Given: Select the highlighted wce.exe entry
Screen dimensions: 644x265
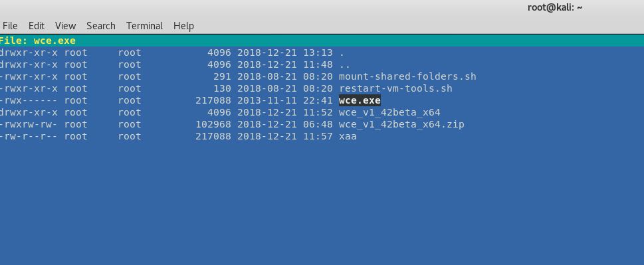Looking at the screenshot, I should pyautogui.click(x=360, y=100).
